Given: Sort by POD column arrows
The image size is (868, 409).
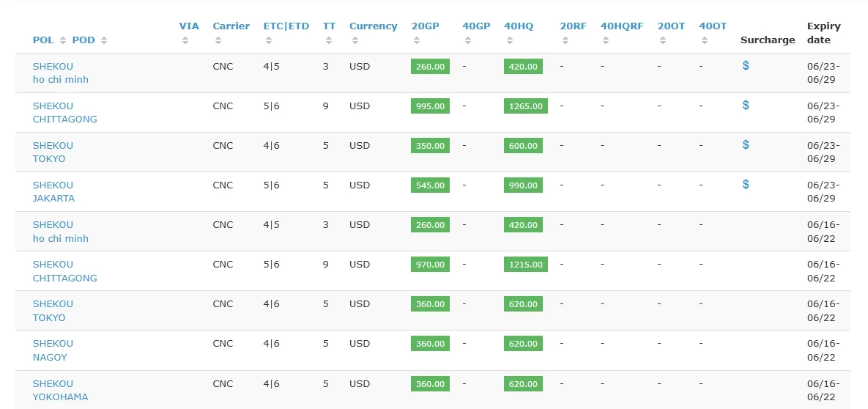Looking at the screenshot, I should 104,40.
